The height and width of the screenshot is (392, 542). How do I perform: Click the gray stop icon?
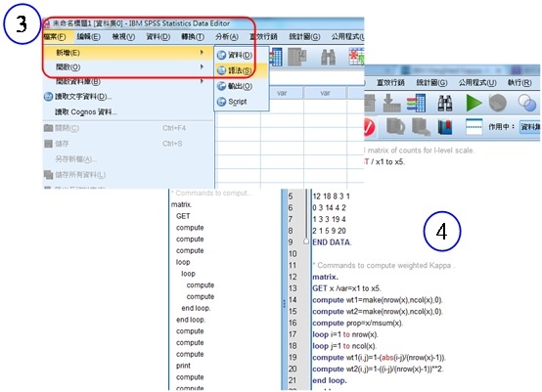click(497, 103)
